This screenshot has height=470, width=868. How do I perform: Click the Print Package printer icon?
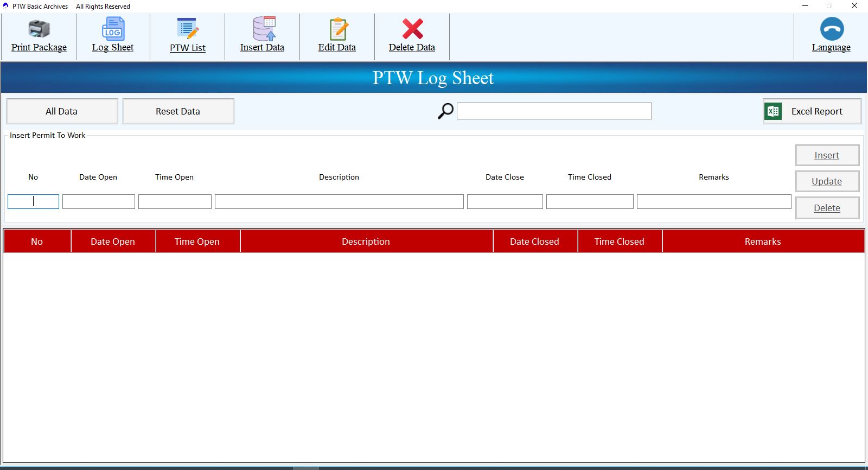[x=39, y=28]
